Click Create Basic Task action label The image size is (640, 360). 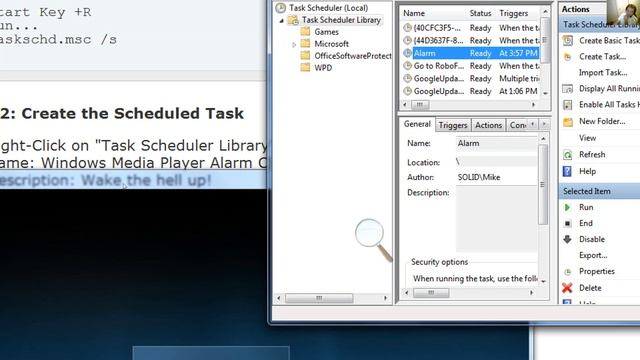609,40
